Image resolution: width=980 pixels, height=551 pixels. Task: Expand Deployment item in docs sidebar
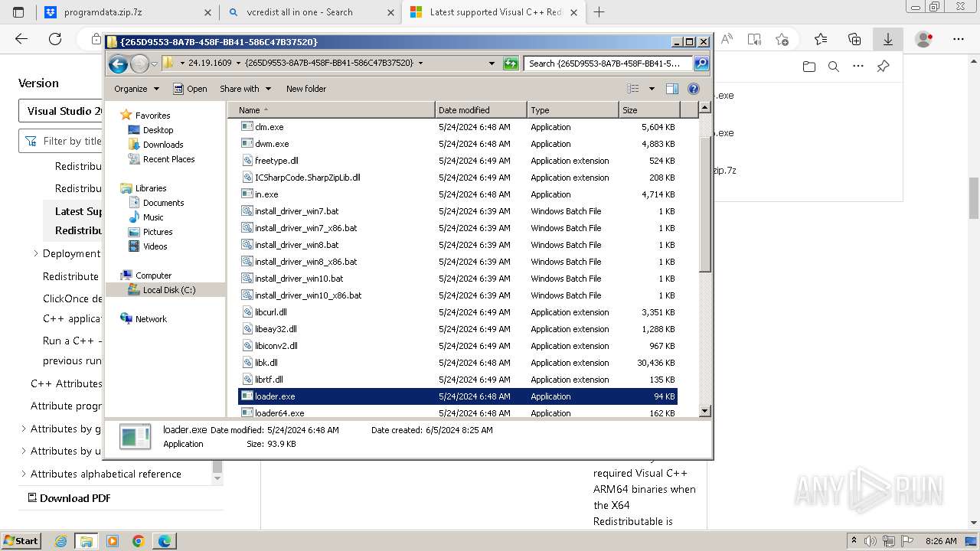point(36,253)
